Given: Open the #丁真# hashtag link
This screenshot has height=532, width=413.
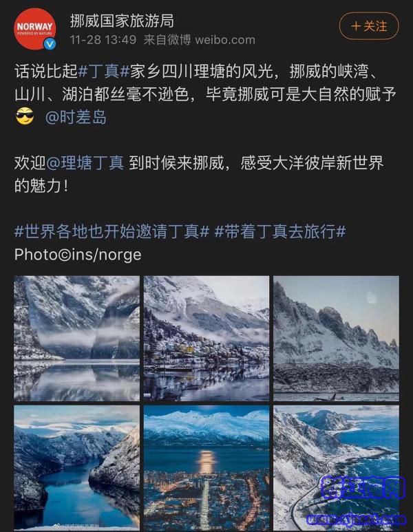Looking at the screenshot, I should click(x=104, y=72).
